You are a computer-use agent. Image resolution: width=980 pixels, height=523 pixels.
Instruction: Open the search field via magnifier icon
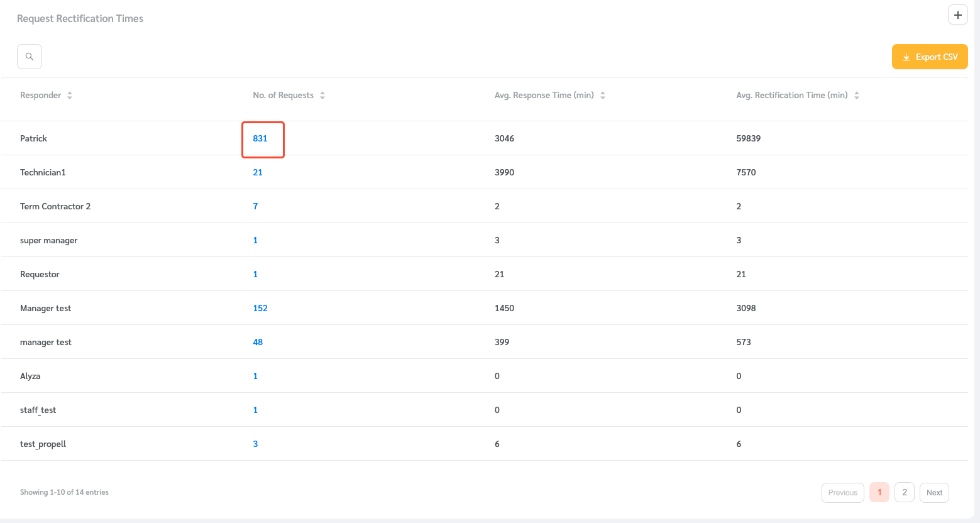click(29, 56)
